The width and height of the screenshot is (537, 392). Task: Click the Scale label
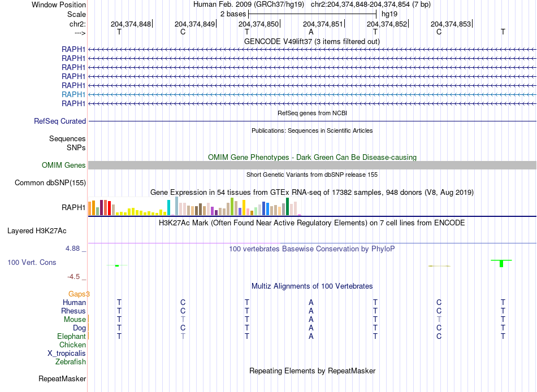point(76,14)
